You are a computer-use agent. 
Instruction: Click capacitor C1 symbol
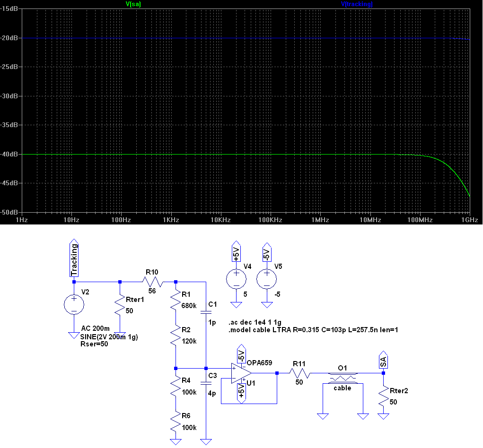click(x=206, y=312)
